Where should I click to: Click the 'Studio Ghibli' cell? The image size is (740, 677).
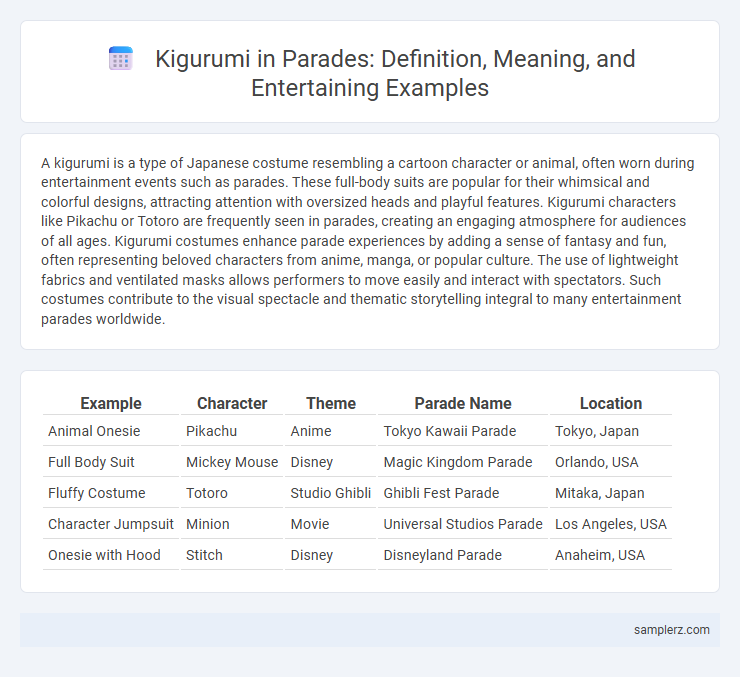click(x=330, y=493)
